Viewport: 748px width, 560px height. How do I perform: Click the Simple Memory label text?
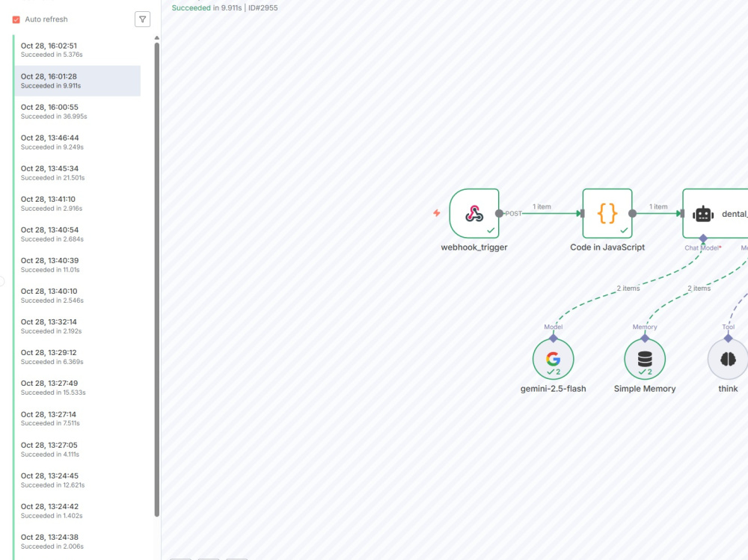[645, 389]
